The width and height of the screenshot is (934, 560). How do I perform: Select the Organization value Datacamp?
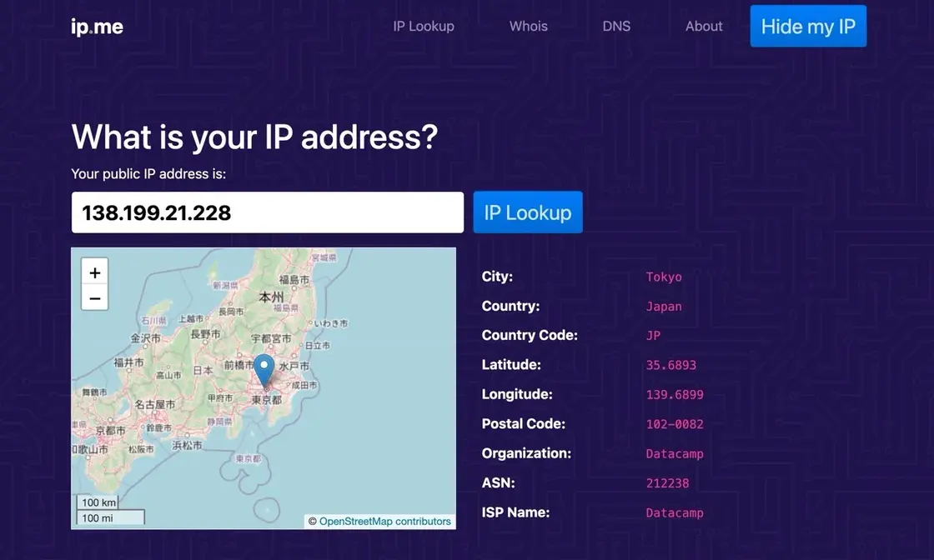675,453
